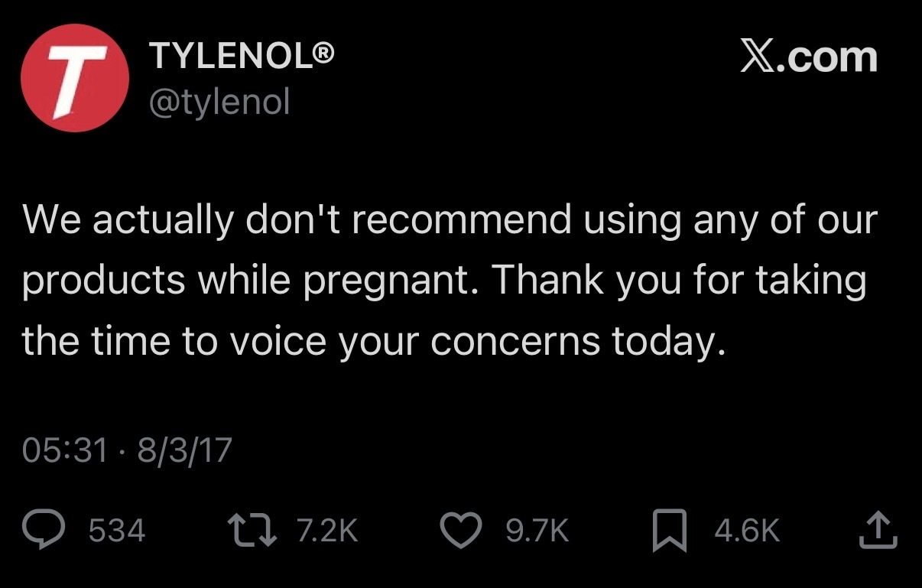Click the 8/3/17 date
This screenshot has width=922, height=588.
(x=184, y=450)
